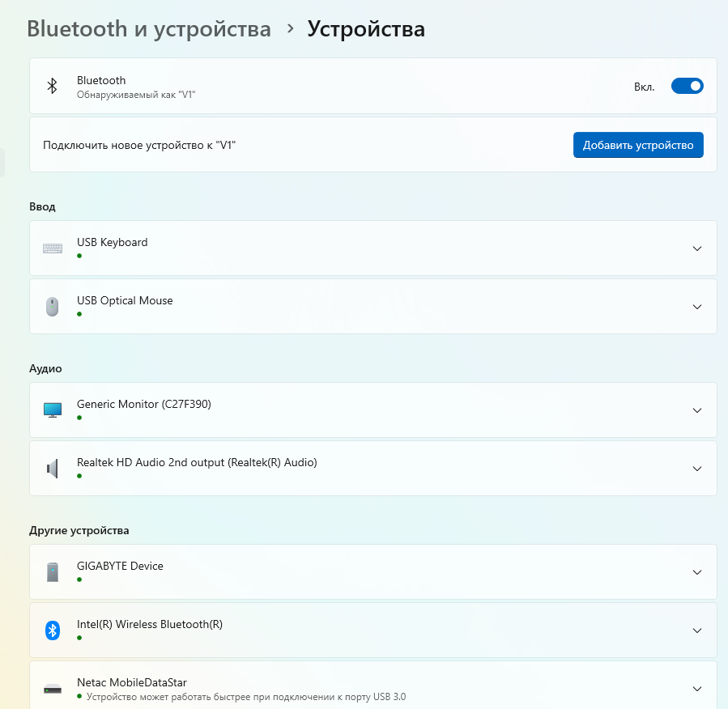Screen dimensions: 728x709
Task: Click the GIGABYTE Device computer icon
Action: tap(53, 572)
